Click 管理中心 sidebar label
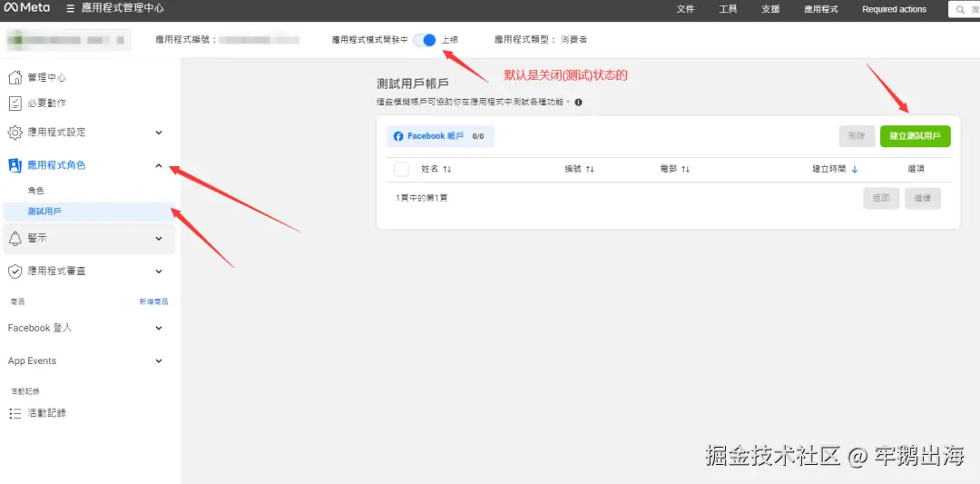The image size is (980, 484). tap(47, 77)
